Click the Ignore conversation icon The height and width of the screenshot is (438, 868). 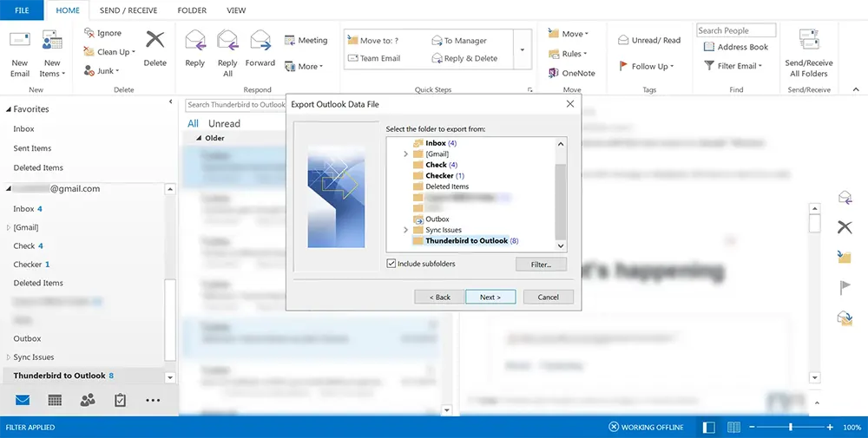coord(89,33)
